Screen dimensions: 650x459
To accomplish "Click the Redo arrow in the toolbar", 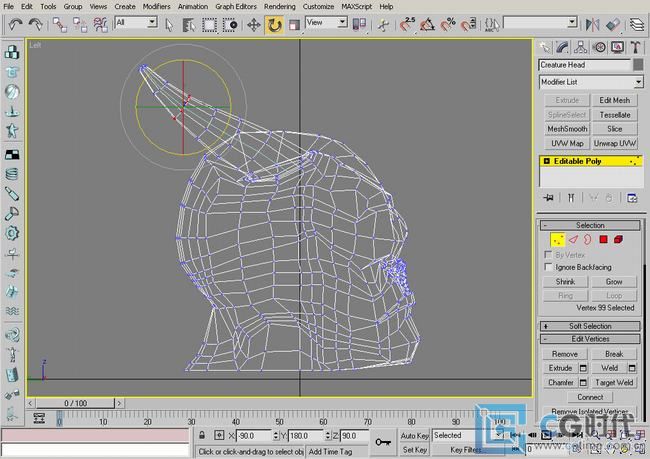I will point(36,24).
